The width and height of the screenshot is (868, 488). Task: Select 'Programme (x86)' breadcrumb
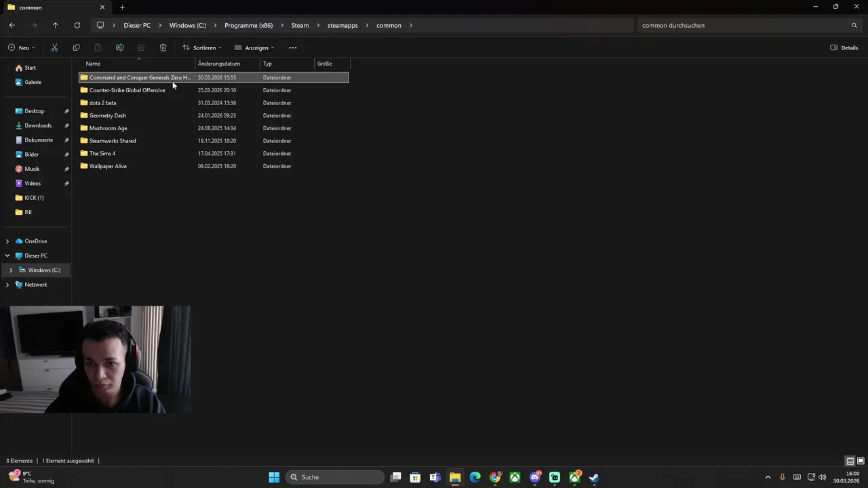coord(248,25)
